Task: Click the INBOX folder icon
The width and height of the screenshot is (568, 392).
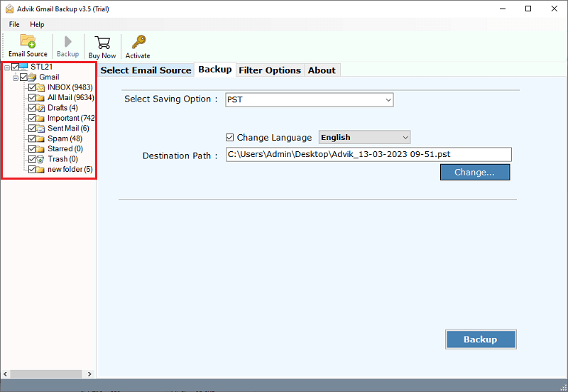Action: pyautogui.click(x=40, y=87)
